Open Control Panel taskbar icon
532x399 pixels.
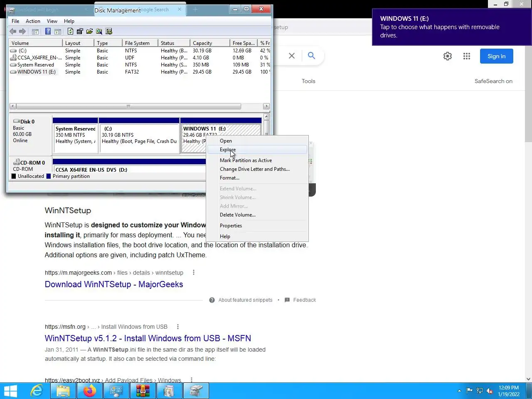pos(116,391)
